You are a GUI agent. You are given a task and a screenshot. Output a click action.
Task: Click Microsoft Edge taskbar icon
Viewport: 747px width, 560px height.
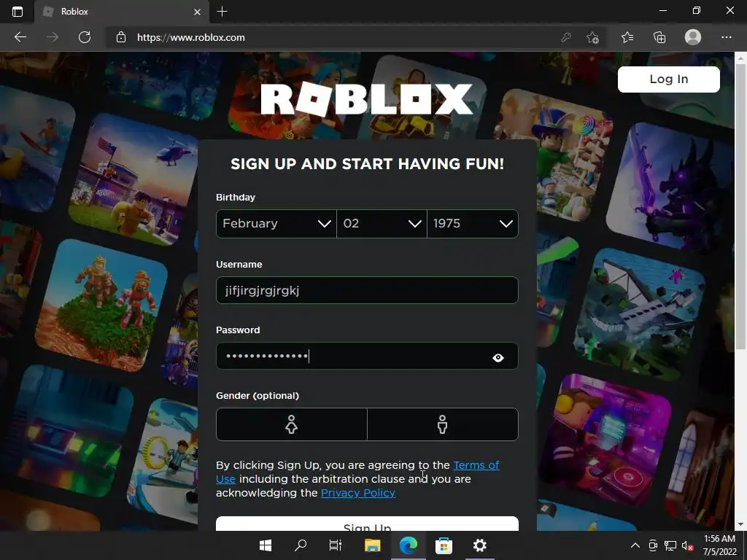[408, 545]
